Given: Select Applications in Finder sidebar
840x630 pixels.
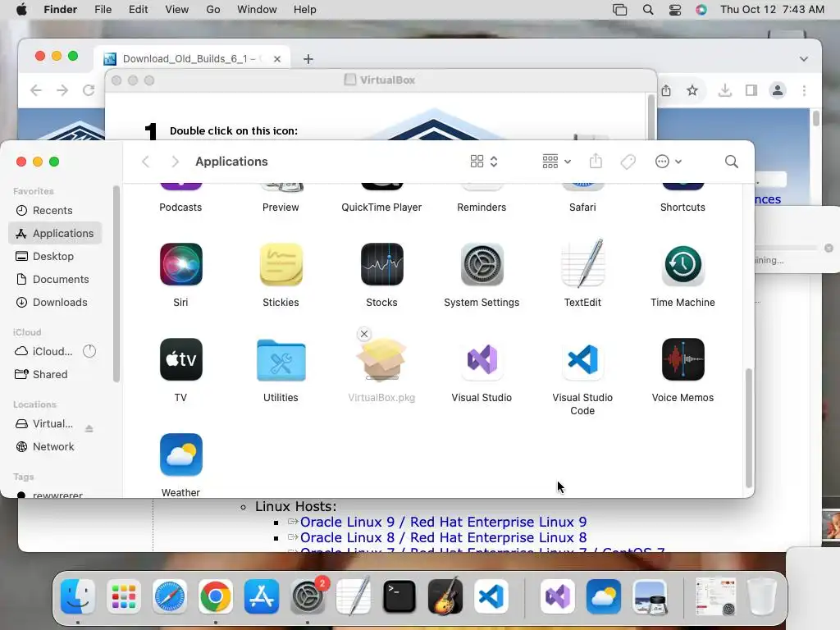Looking at the screenshot, I should (x=55, y=233).
